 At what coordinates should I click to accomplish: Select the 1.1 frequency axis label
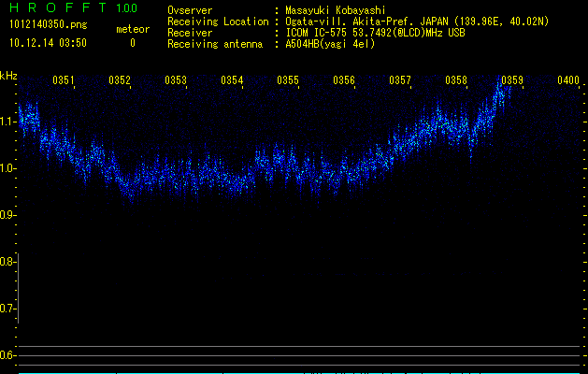[7, 122]
